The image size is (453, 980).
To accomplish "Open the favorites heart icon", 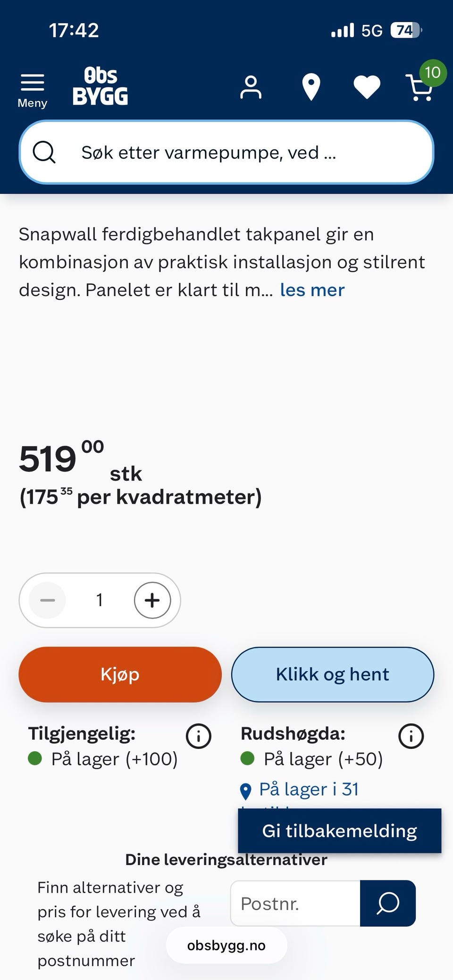I will tap(367, 87).
